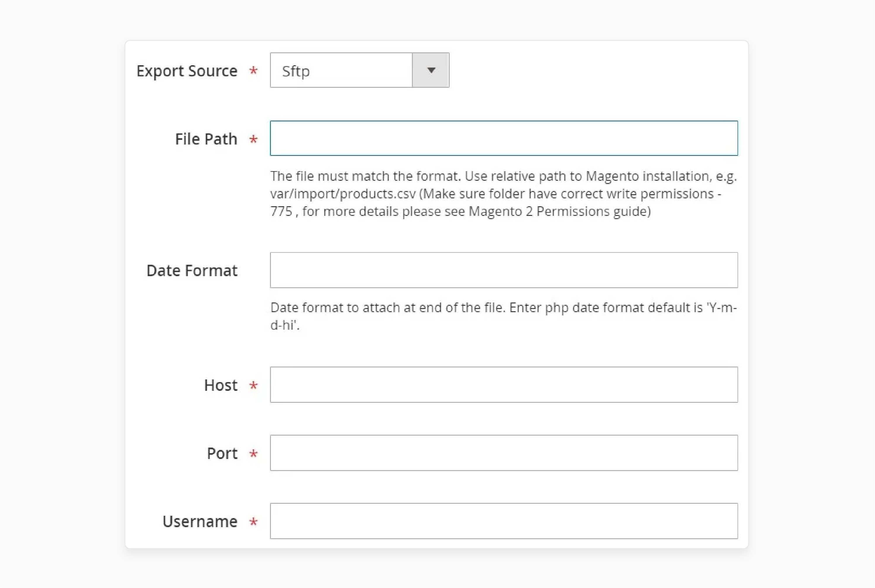This screenshot has height=588, width=875.
Task: Click the Port label text
Action: tap(222, 454)
